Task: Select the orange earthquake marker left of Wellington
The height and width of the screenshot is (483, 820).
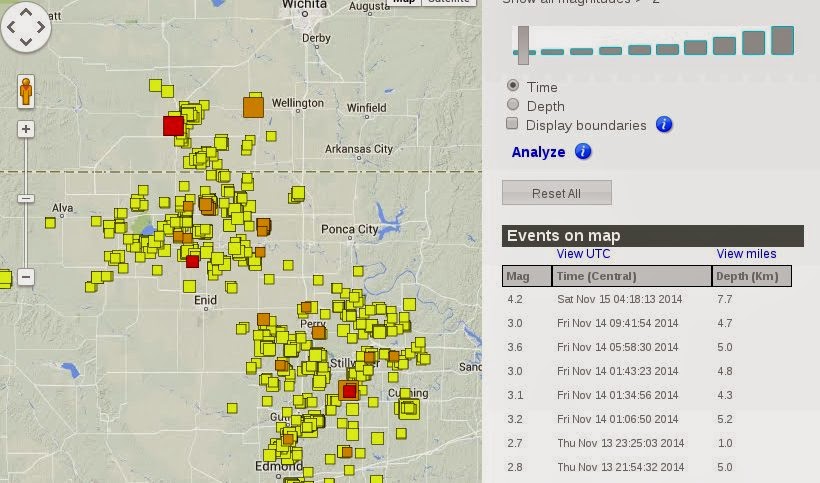Action: pos(254,107)
